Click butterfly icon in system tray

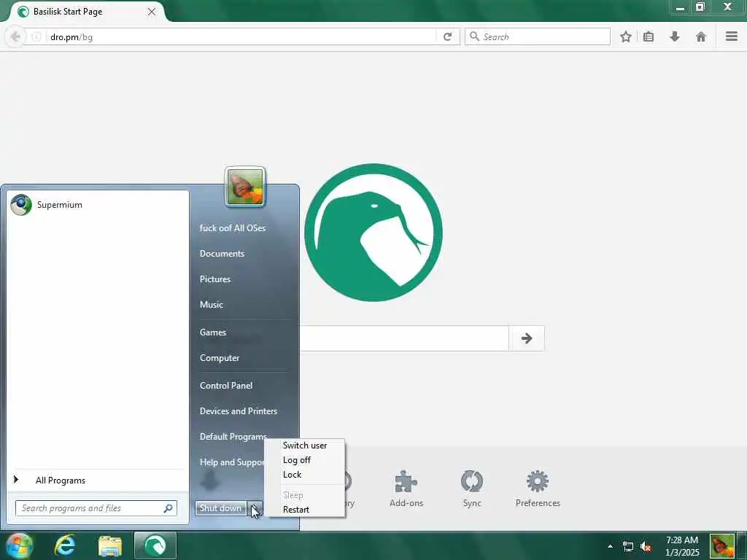point(721,546)
